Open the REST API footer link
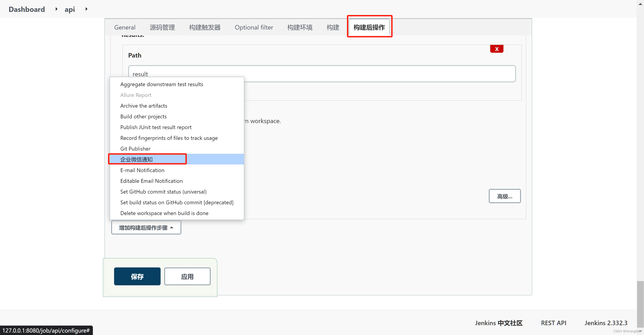Screen dimensions: 644x335 tap(554, 323)
